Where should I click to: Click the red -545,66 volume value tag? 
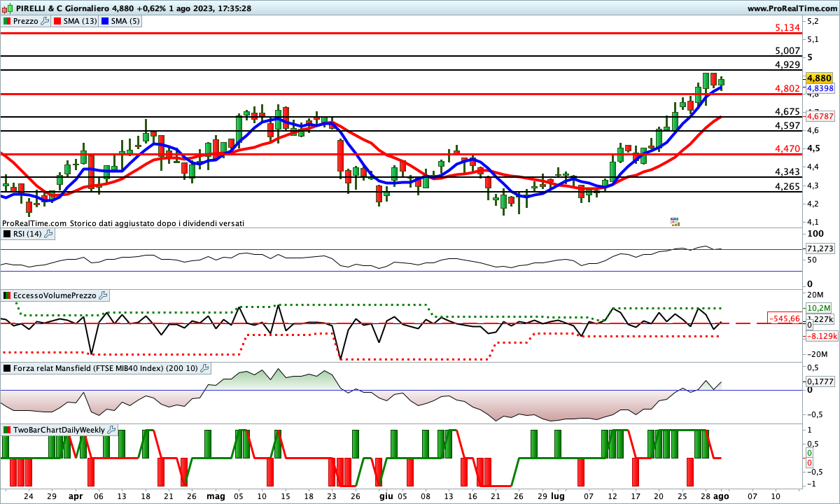[784, 318]
